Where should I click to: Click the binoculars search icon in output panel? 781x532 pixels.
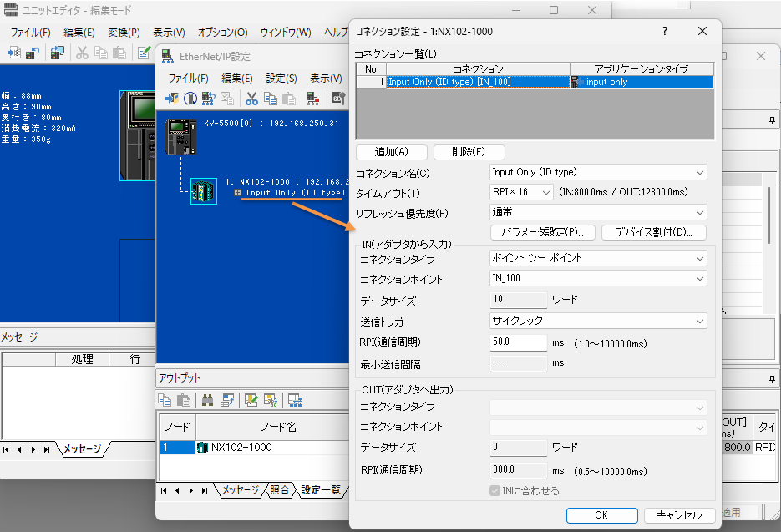[x=207, y=399]
